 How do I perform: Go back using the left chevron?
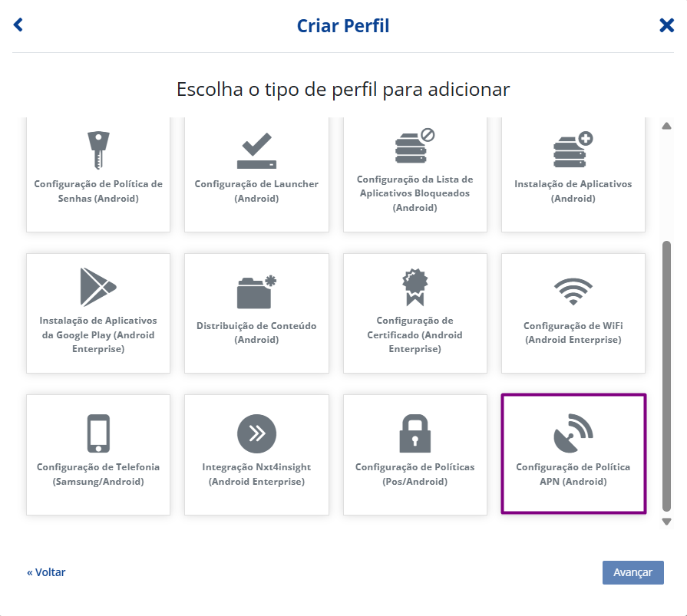pos(18,25)
